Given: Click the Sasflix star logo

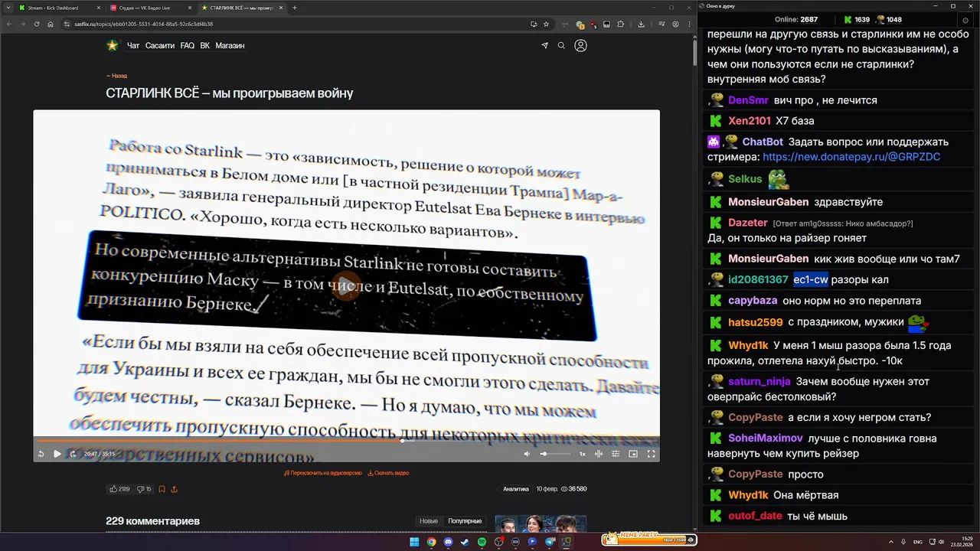Looking at the screenshot, I should pyautogui.click(x=112, y=45).
